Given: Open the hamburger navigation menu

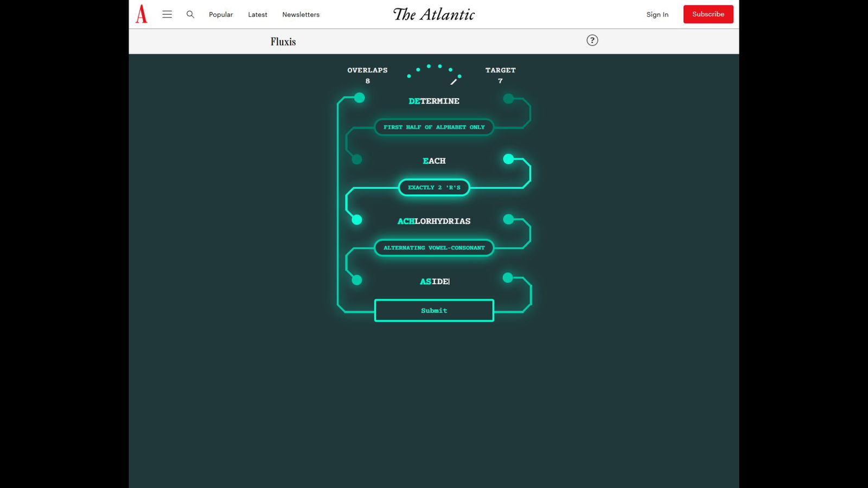Looking at the screenshot, I should click(167, 15).
